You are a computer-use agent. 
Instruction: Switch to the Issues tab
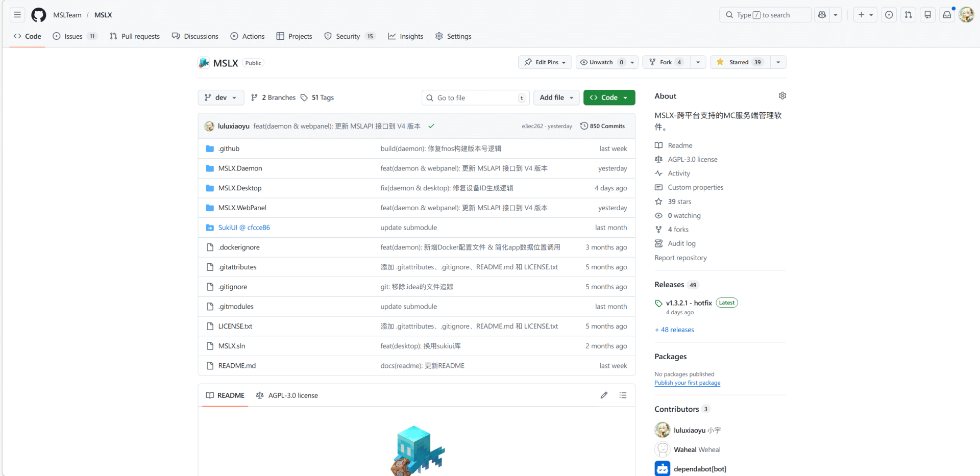pyautogui.click(x=74, y=36)
